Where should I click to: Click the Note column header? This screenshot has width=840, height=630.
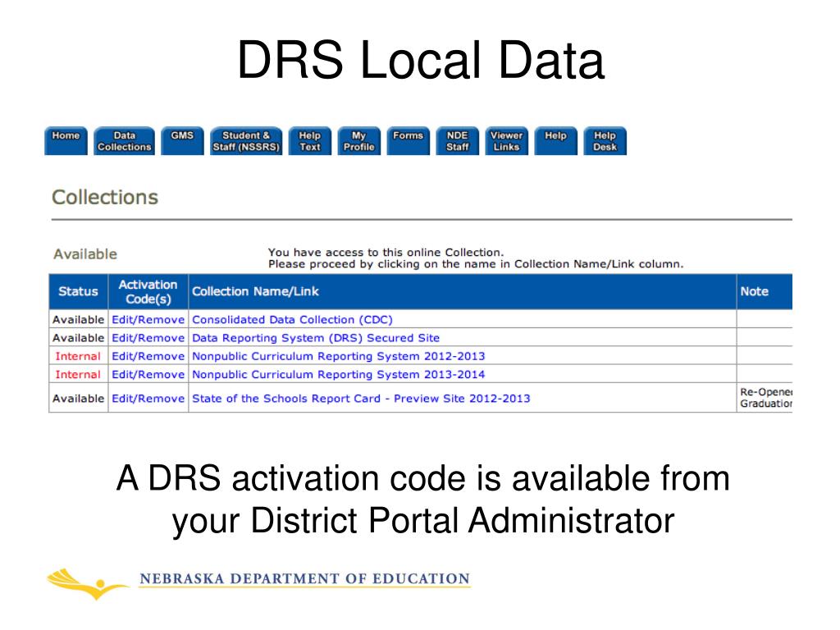coord(765,291)
